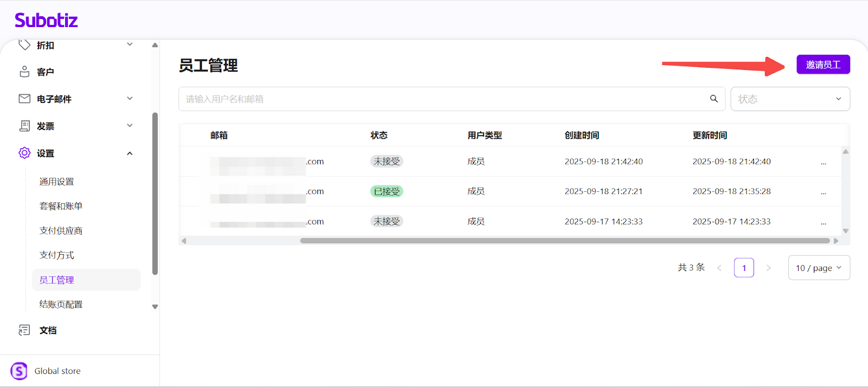
Task: Click the Subotiz logo
Action: click(x=46, y=21)
